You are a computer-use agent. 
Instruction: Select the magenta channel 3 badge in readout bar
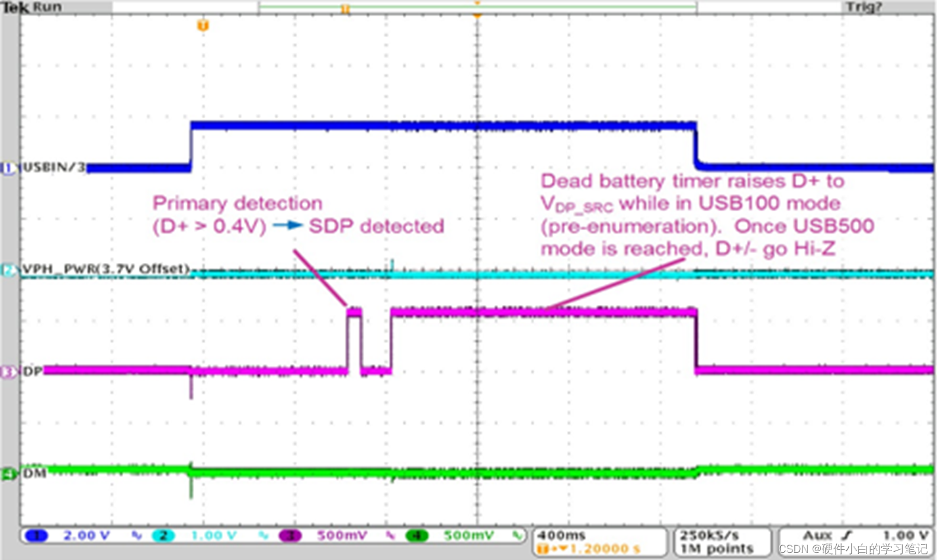pos(290,536)
